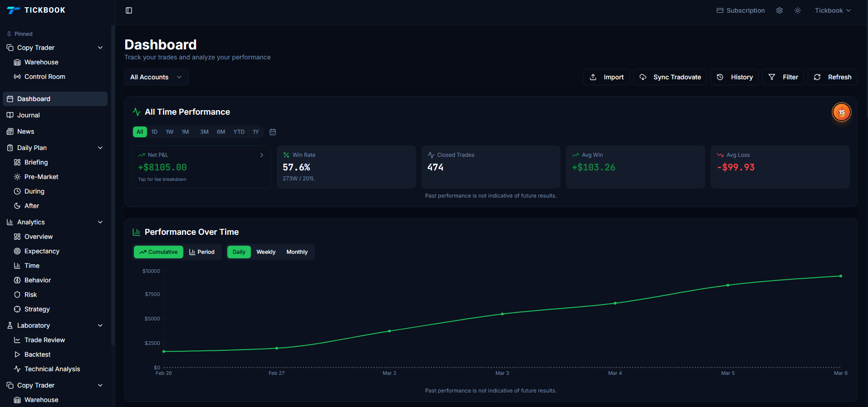Screen dimensions: 868x407
Task: Switch chart to Cumulative mode
Action: click(x=158, y=252)
